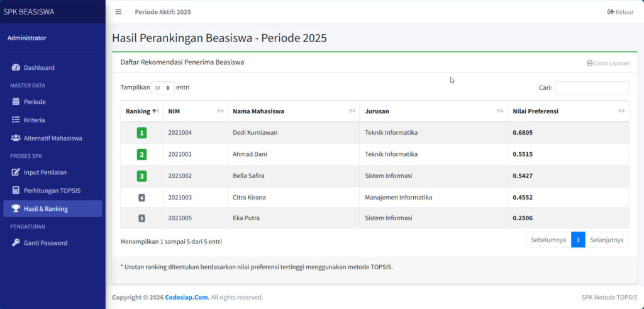Sort table by NIM column
This screenshot has height=309, width=644.
click(195, 111)
